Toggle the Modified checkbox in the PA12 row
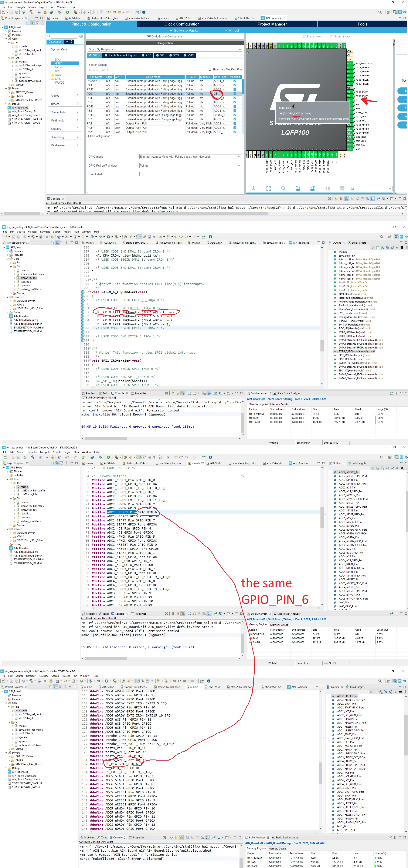Viewport: 408px width, 868px height. click(x=235, y=89)
